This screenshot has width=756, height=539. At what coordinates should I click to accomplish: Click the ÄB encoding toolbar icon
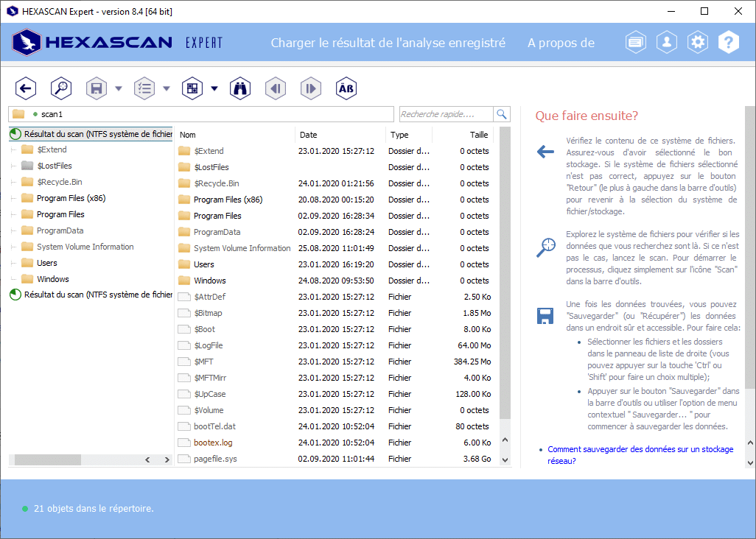tap(346, 88)
